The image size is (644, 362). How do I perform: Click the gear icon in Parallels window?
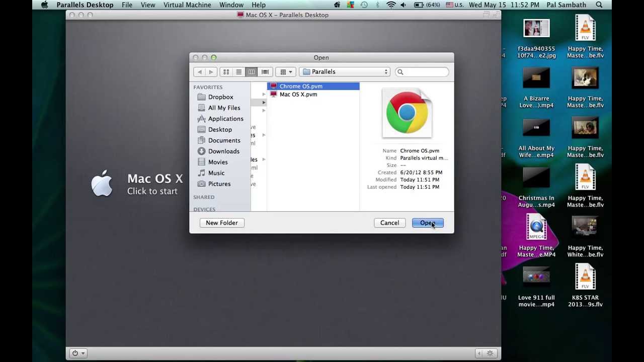[490, 353]
